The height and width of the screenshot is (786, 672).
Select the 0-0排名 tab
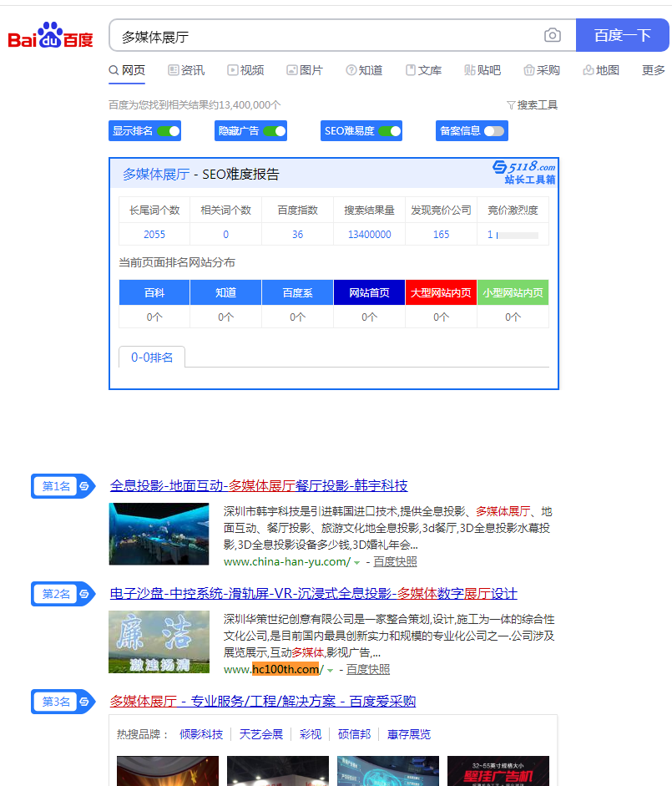152,357
